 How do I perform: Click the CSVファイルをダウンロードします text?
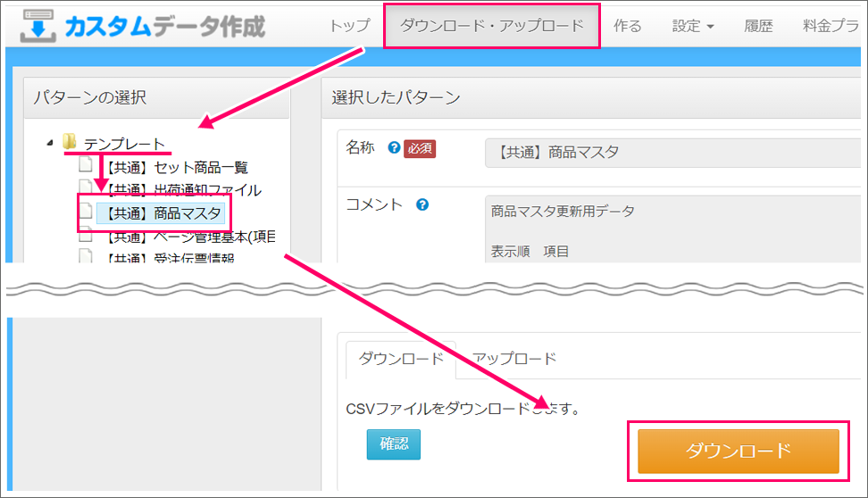[463, 409]
